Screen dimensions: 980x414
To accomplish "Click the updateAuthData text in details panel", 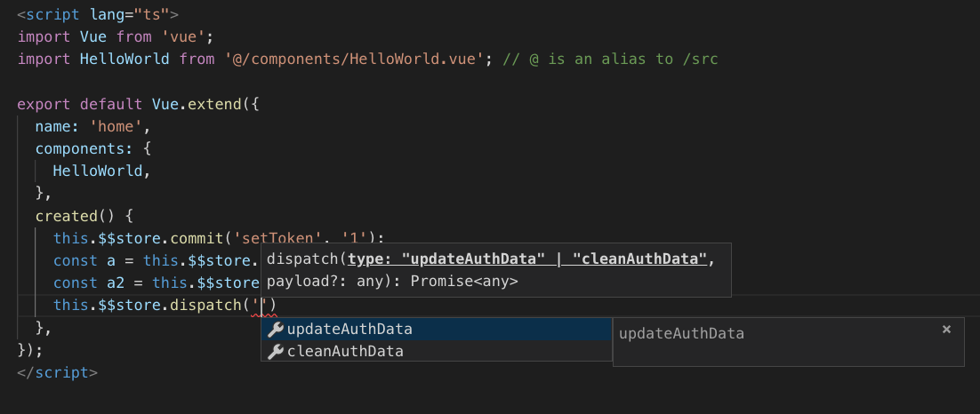I will coord(681,333).
